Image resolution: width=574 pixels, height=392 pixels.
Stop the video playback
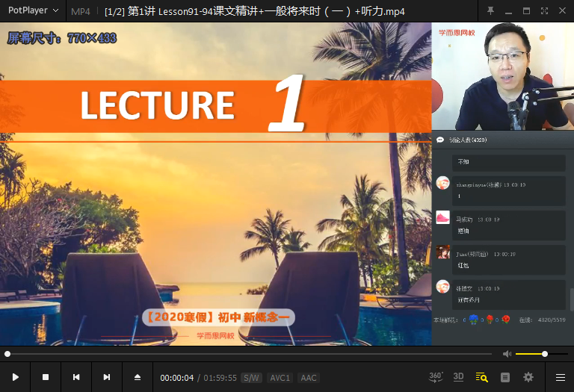coord(46,377)
